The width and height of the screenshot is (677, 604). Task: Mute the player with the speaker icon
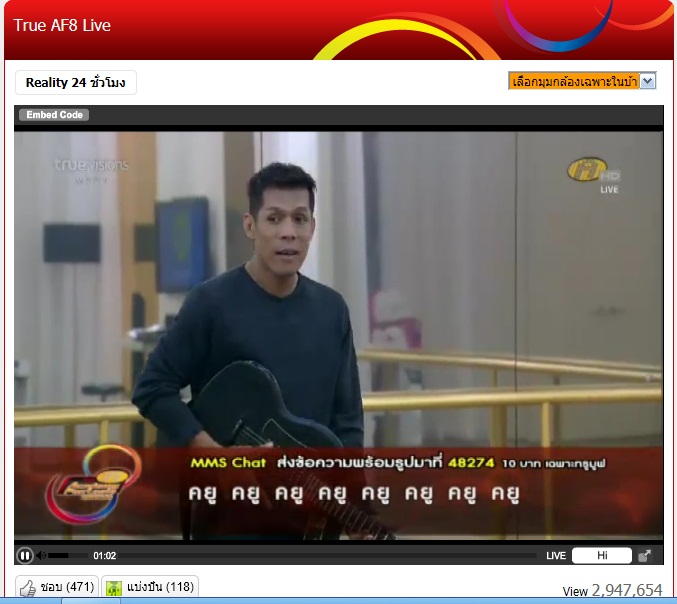41,555
